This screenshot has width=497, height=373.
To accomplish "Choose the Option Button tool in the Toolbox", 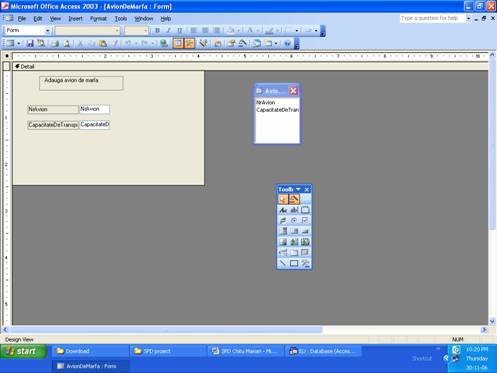I will pyautogui.click(x=294, y=220).
